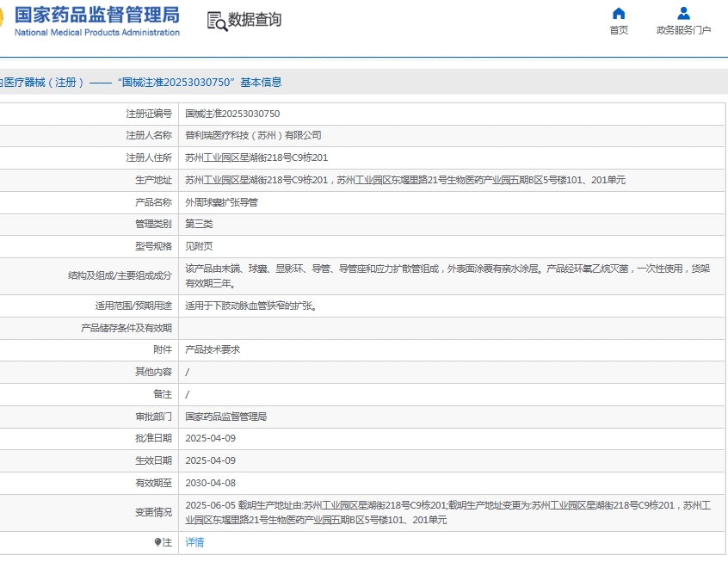This screenshot has width=728, height=562.
Task: Click registration number 国械注准20253030750 value
Action: point(232,114)
